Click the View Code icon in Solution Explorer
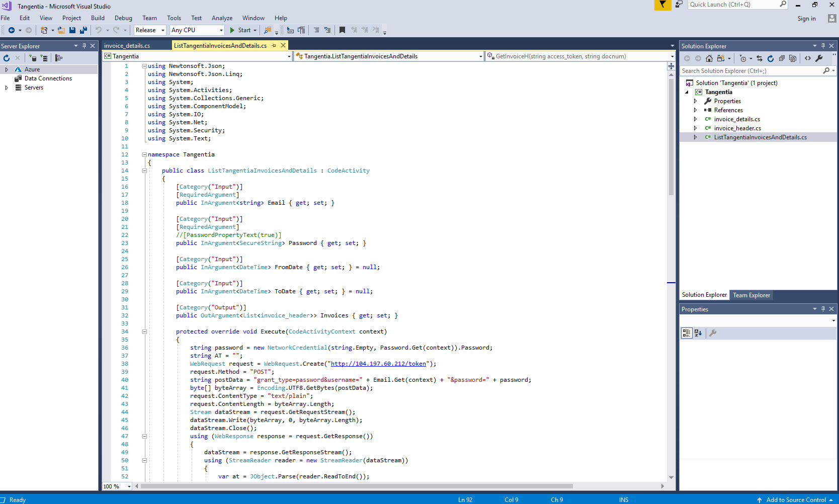Image resolution: width=839 pixels, height=504 pixels. (x=808, y=58)
